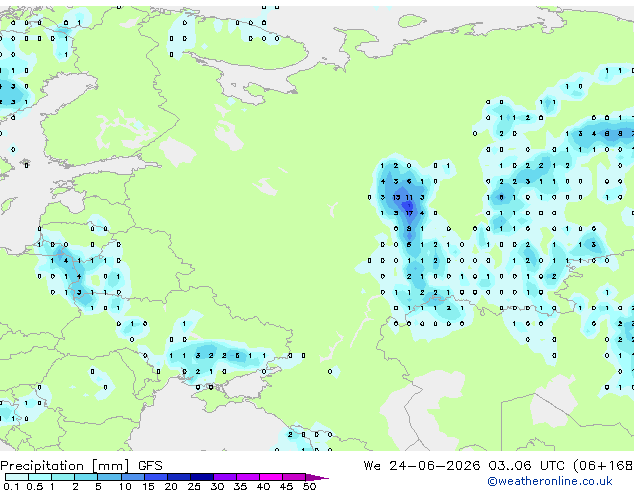634x490 pixels.
Task: Click the 0.1–0.5 mm palest legend swatch
Action: pos(17,477)
